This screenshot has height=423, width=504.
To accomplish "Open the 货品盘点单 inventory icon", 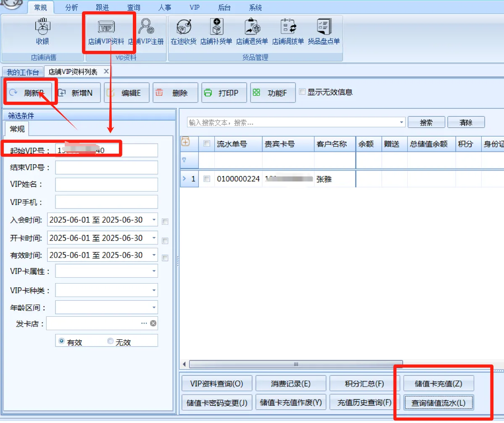I will [x=324, y=32].
